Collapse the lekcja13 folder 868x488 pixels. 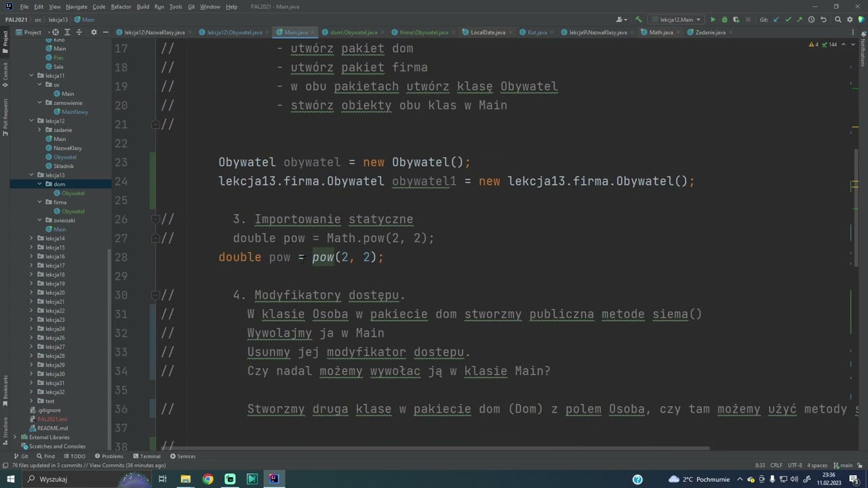pyautogui.click(x=31, y=175)
